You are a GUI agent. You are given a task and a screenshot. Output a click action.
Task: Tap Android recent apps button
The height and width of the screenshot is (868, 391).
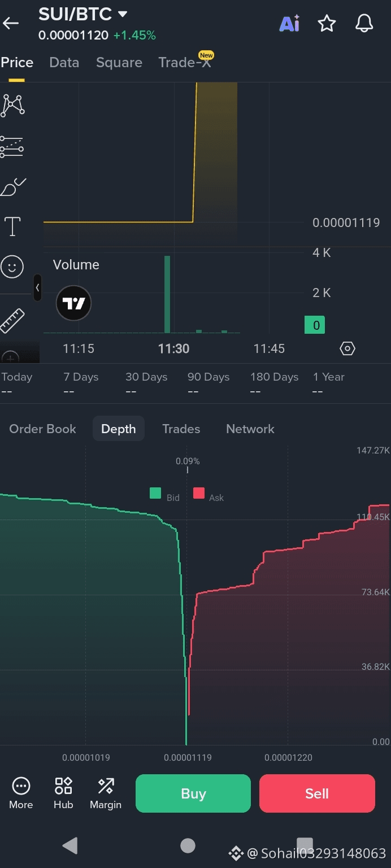coord(305,845)
